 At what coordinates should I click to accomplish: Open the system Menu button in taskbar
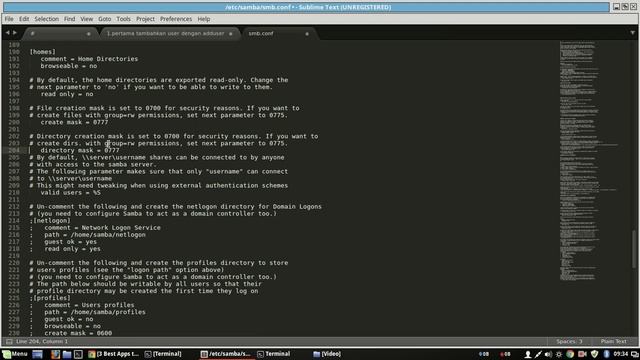coord(15,354)
